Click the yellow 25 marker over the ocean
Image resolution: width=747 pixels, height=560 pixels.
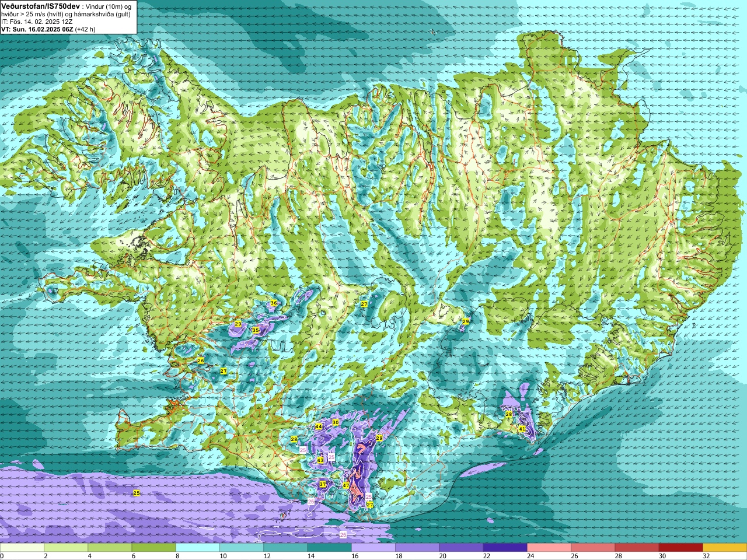point(137,493)
